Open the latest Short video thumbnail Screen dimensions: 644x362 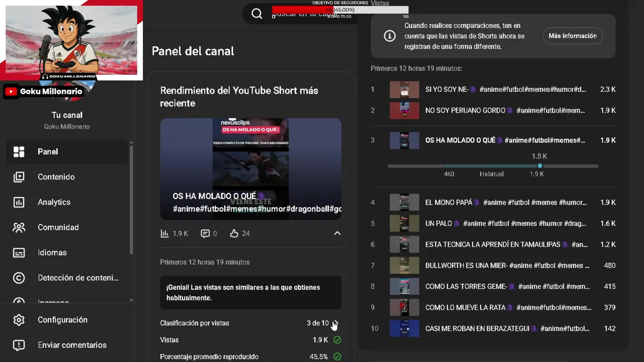251,169
